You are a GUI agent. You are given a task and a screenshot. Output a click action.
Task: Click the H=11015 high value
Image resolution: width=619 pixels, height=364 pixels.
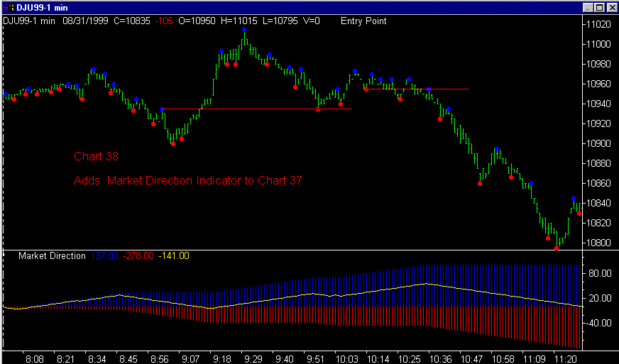[x=239, y=21]
